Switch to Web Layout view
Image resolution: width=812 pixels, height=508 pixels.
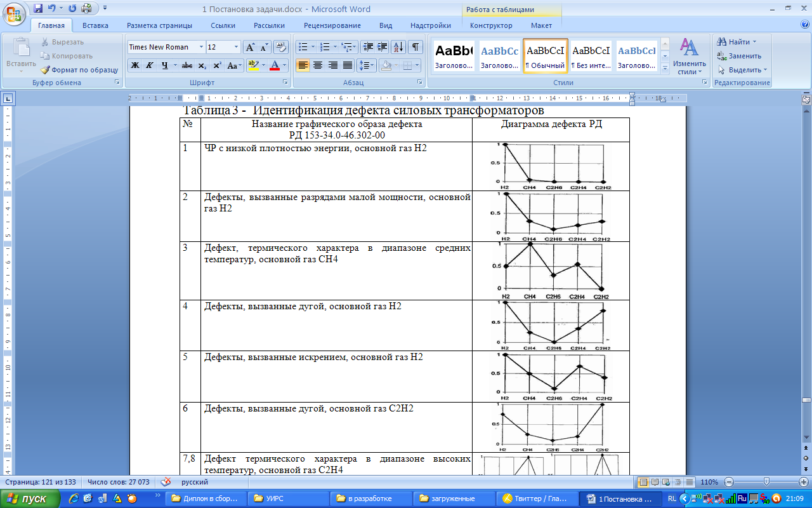tap(666, 482)
